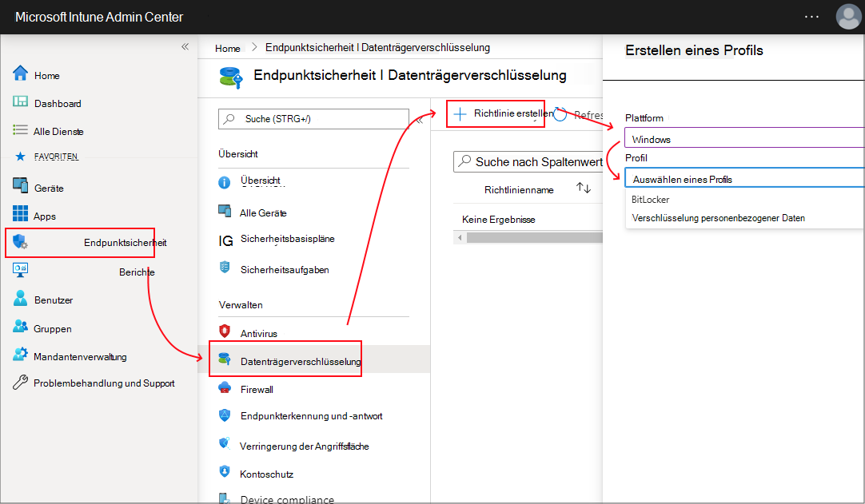
Task: Click Endpunktsicherheit | Datenträgerverschlüsselung breadcrumb
Action: click(x=377, y=47)
